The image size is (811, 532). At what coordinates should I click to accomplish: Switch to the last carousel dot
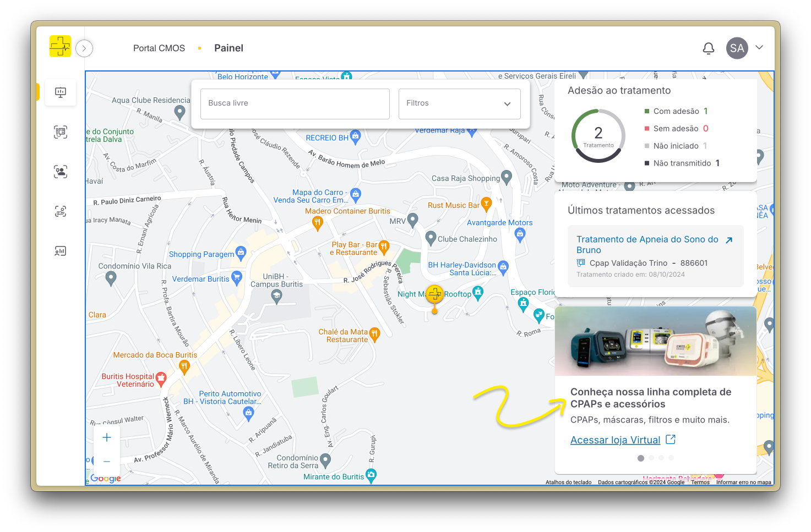(x=671, y=458)
